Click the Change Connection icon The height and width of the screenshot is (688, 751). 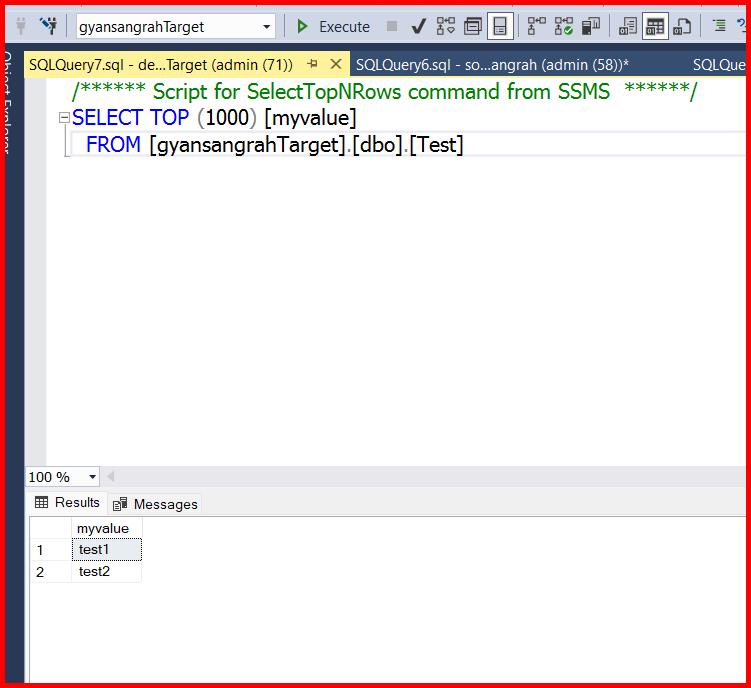pos(48,26)
